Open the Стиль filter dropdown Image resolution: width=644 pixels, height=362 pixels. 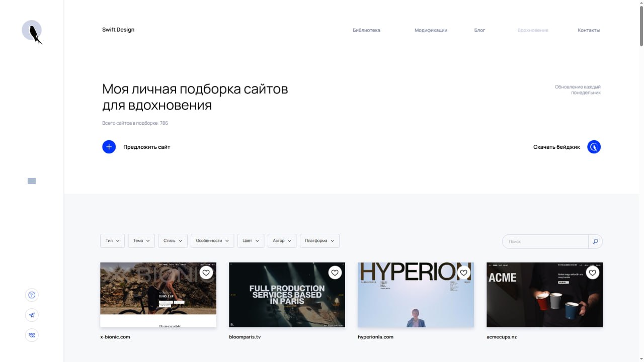(173, 241)
